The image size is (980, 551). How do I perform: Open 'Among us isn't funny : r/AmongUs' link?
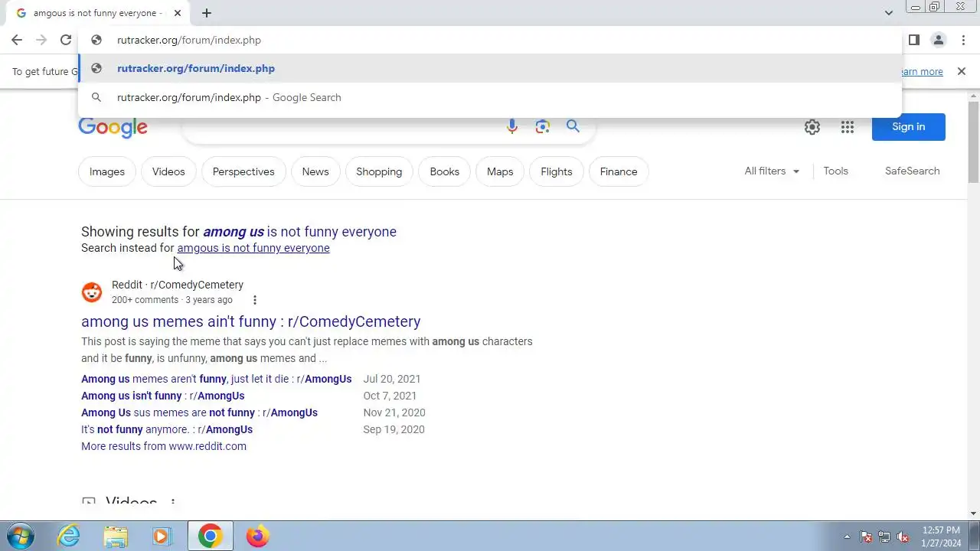163,396
